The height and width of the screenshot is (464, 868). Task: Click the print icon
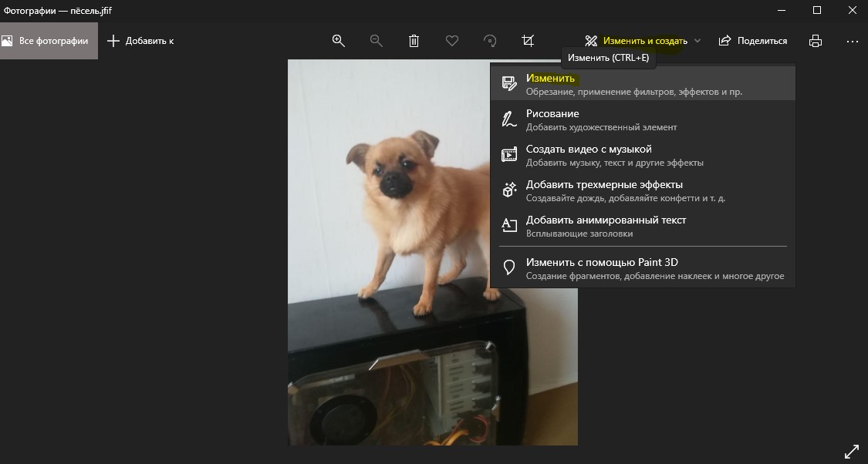815,40
